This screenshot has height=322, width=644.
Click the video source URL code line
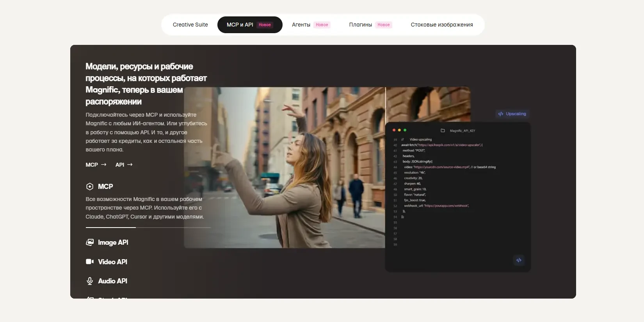point(450,167)
